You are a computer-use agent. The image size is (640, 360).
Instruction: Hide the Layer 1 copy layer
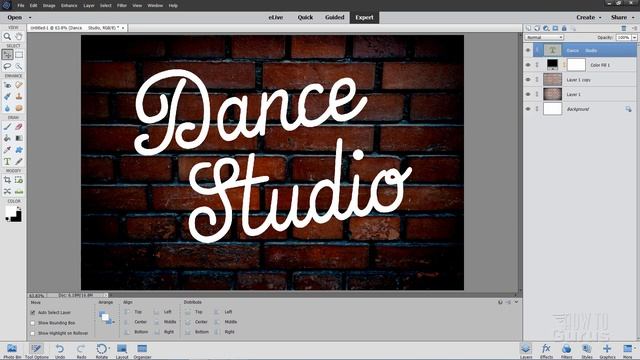528,80
